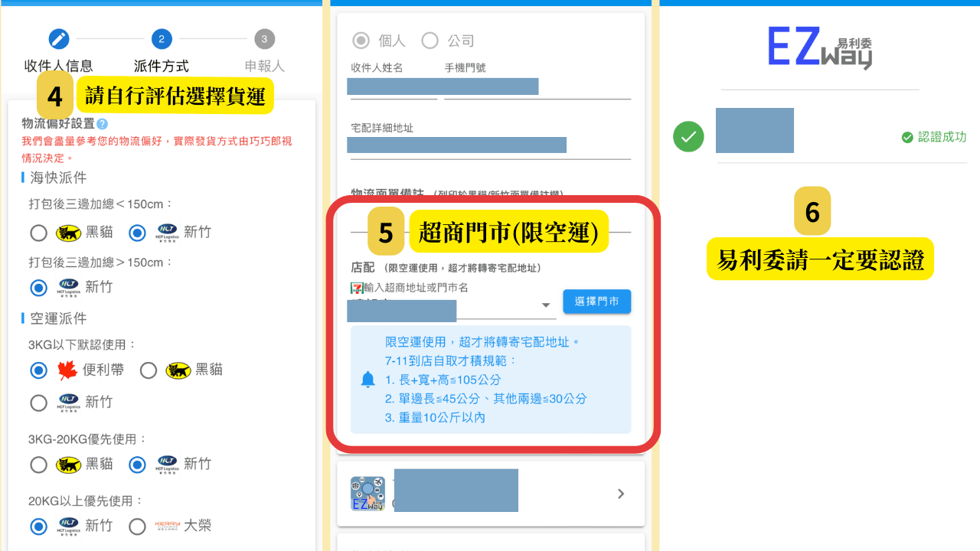Click the 認證成功 status label
This screenshot has height=551, width=980.
tap(942, 137)
